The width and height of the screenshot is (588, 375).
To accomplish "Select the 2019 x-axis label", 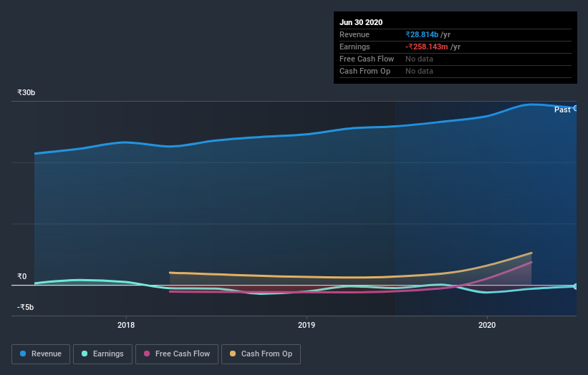I will (307, 325).
